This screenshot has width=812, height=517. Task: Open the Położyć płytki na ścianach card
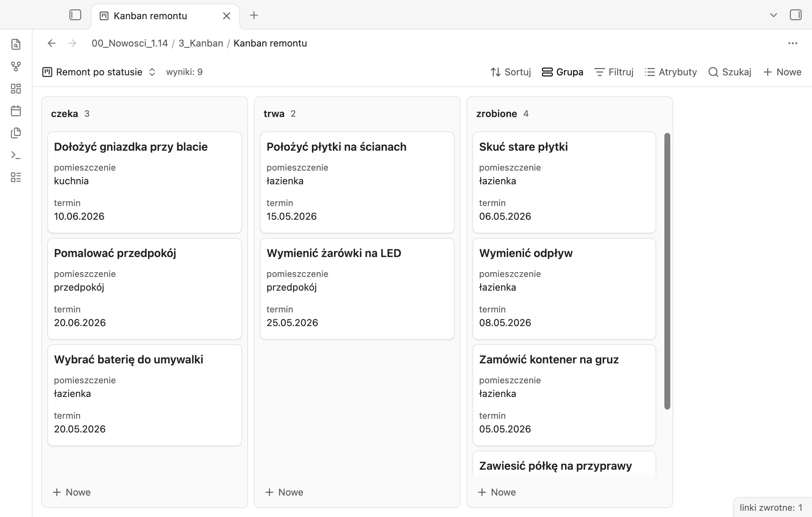tap(357, 182)
